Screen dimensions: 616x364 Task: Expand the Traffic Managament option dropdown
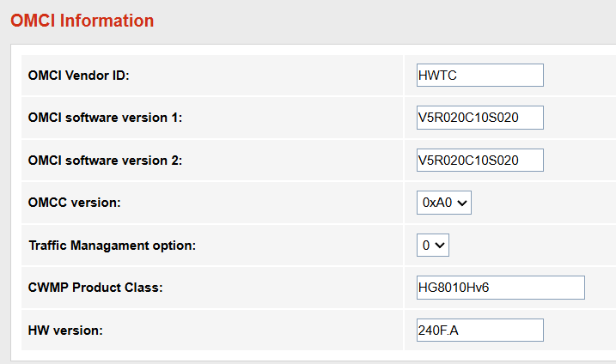coord(432,246)
